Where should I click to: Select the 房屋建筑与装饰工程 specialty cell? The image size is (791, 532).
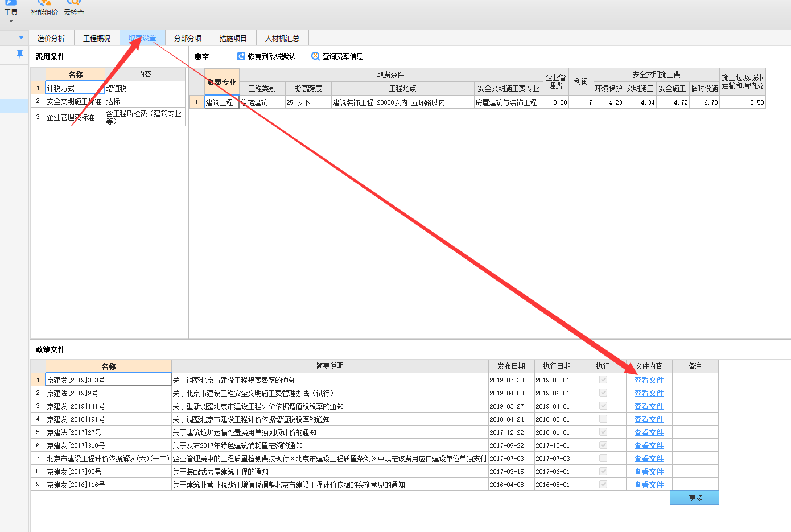point(508,102)
